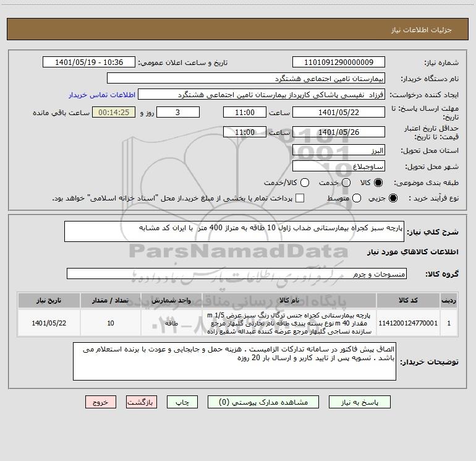
Task: Click the delivery province field البرز
Action: tap(339, 150)
